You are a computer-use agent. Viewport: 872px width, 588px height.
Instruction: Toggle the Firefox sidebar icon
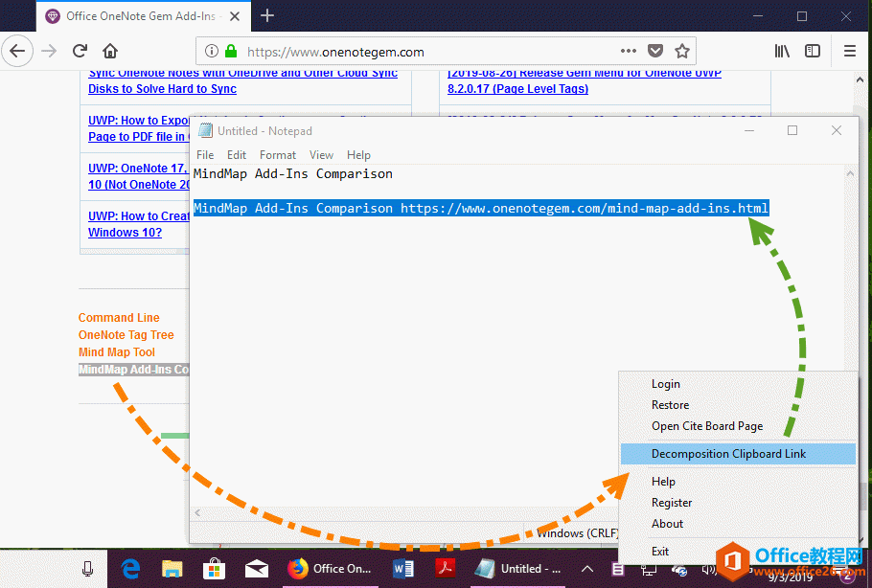click(813, 52)
